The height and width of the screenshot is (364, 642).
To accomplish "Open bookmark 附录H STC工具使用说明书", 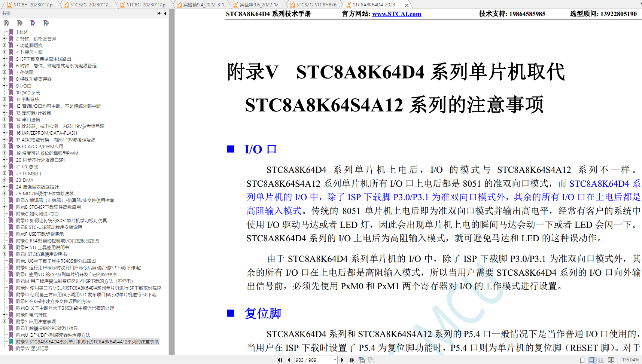I will point(42,247).
